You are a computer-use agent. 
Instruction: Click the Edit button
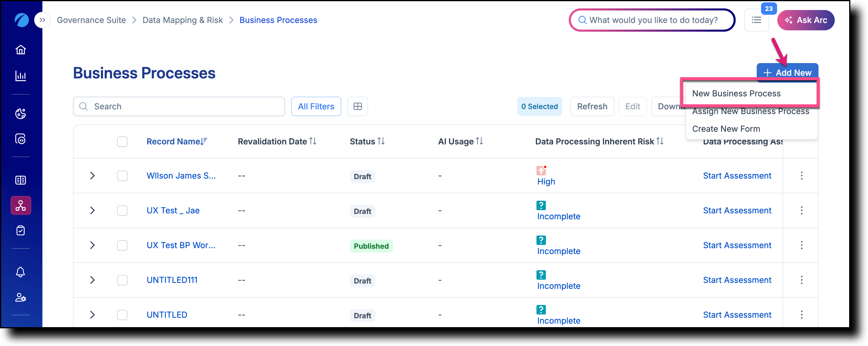click(x=632, y=107)
